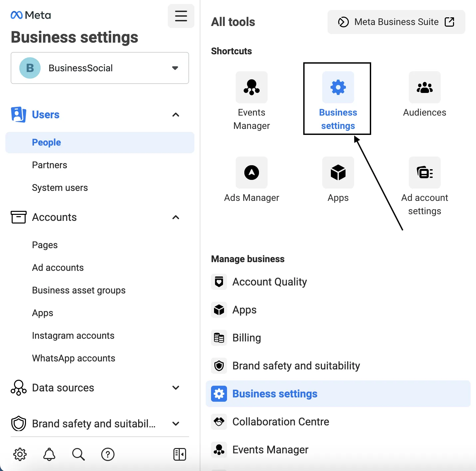
Task: Toggle the sidebar collapse panel icon
Action: coord(180,454)
